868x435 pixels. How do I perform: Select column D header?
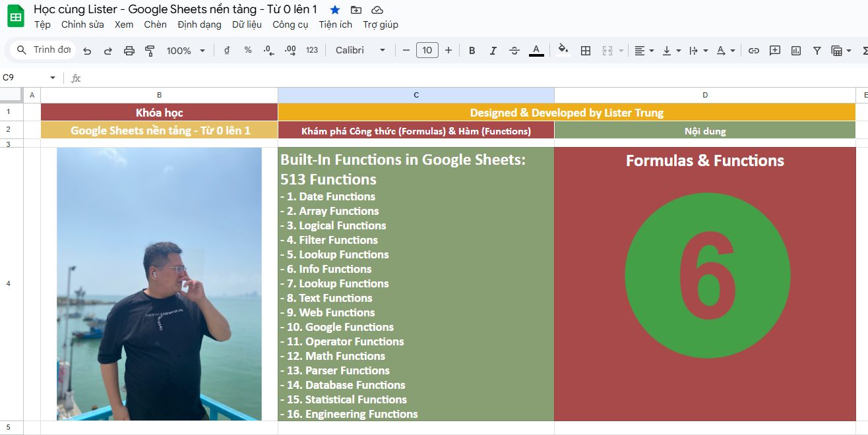pyautogui.click(x=704, y=95)
